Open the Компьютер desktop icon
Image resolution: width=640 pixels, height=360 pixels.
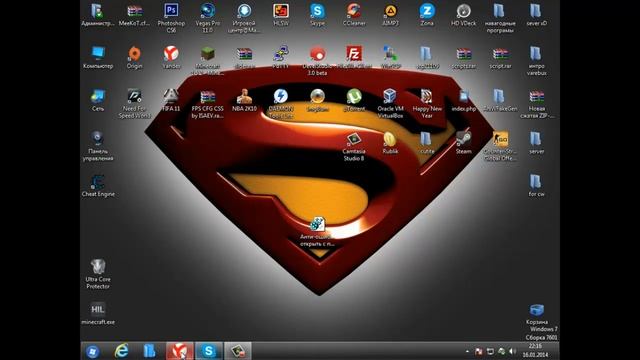pos(98,54)
